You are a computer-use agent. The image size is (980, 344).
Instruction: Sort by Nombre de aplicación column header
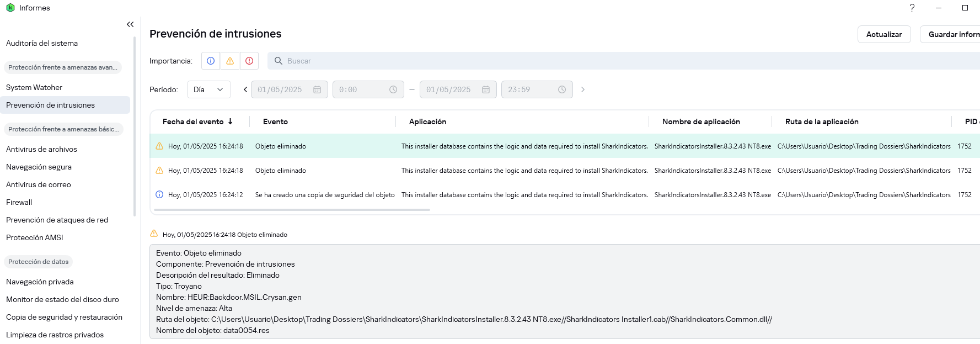click(701, 121)
